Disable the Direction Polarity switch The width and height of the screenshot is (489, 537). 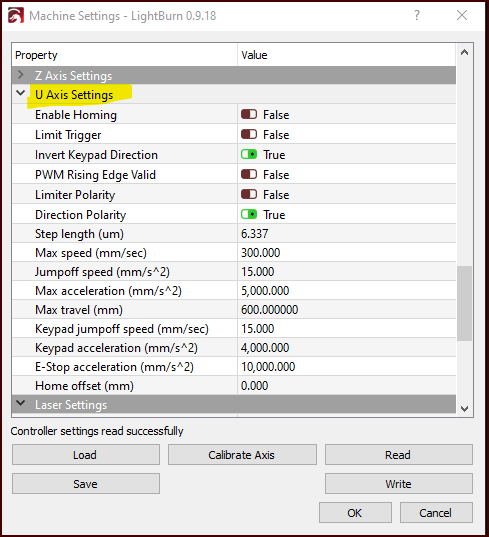(249, 214)
